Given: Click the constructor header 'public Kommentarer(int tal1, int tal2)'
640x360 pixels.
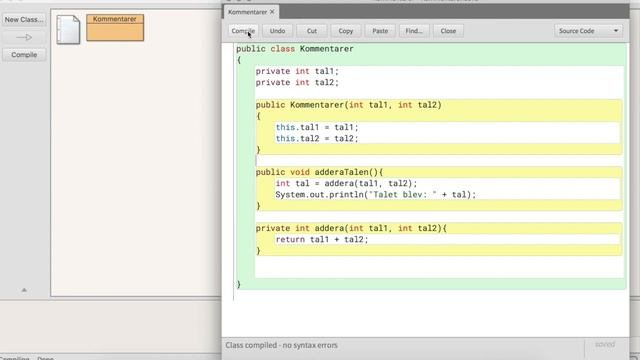Looking at the screenshot, I should 349,105.
